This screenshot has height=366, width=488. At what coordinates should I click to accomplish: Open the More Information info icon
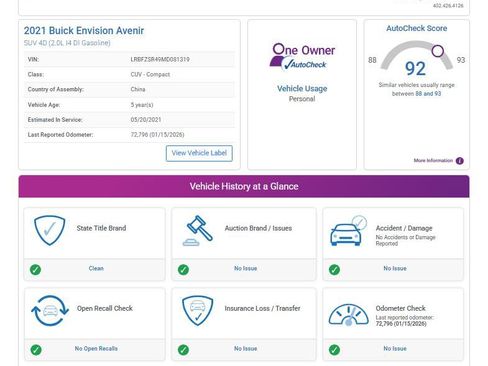point(460,161)
